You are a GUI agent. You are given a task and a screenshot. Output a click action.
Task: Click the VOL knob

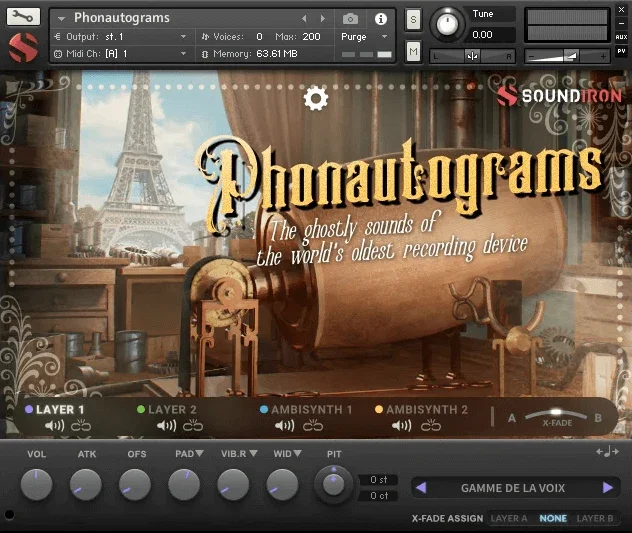click(36, 484)
